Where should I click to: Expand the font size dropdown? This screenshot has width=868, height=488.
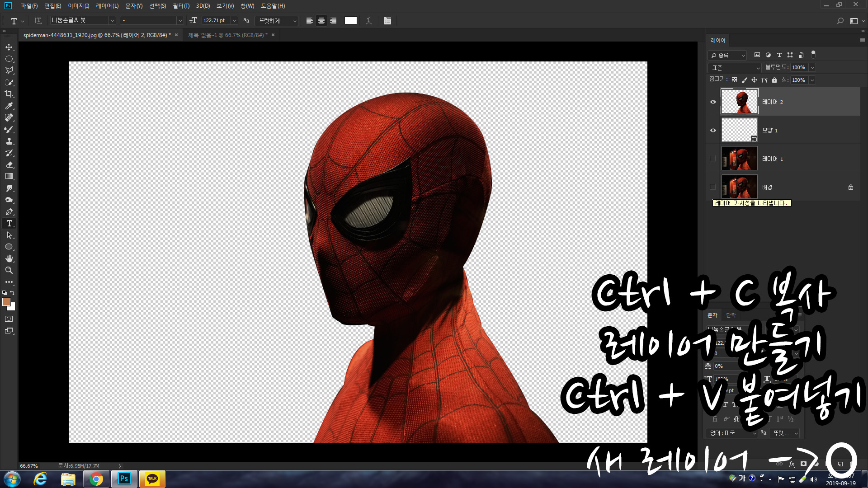234,21
